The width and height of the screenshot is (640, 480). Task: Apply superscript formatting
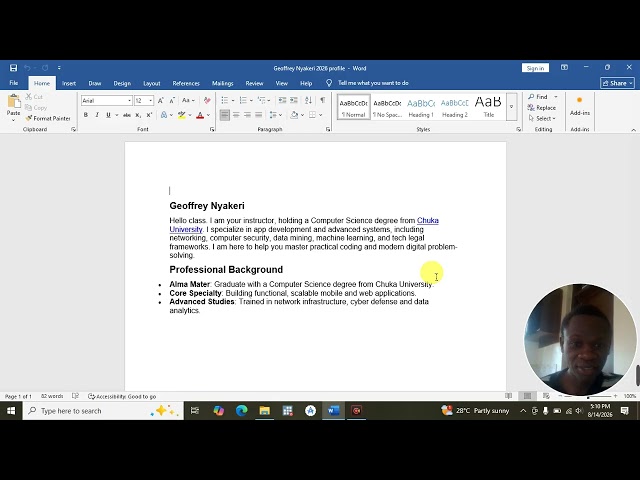[149, 115]
